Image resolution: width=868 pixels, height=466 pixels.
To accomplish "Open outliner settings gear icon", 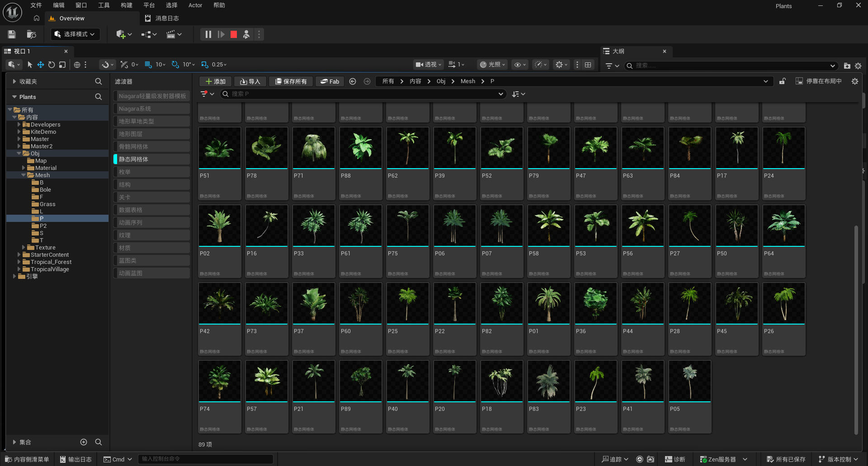I will (858, 66).
